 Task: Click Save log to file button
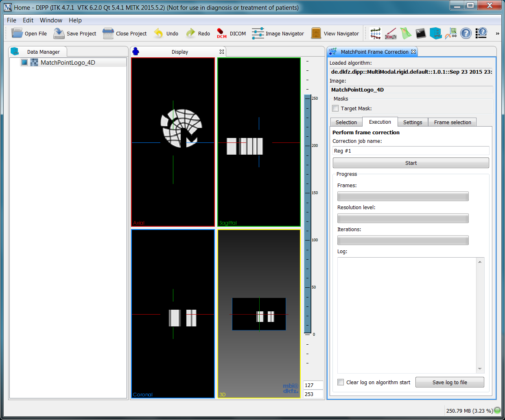pos(450,382)
